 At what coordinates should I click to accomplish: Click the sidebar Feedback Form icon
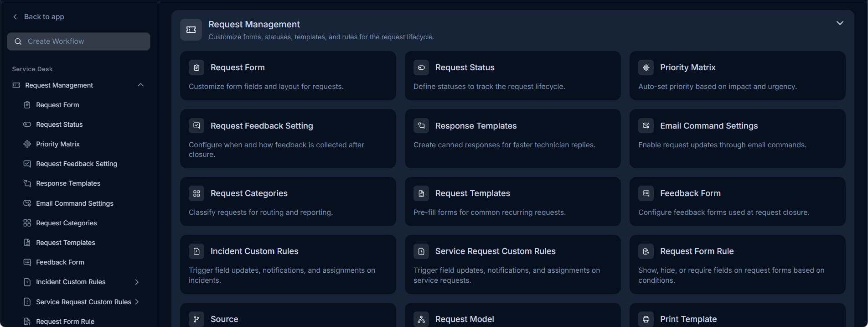click(x=27, y=262)
